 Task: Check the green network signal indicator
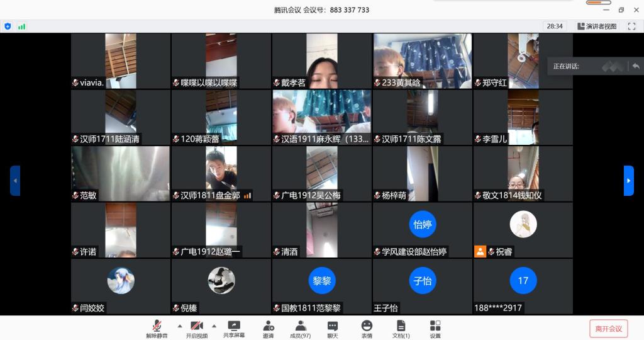pos(22,26)
